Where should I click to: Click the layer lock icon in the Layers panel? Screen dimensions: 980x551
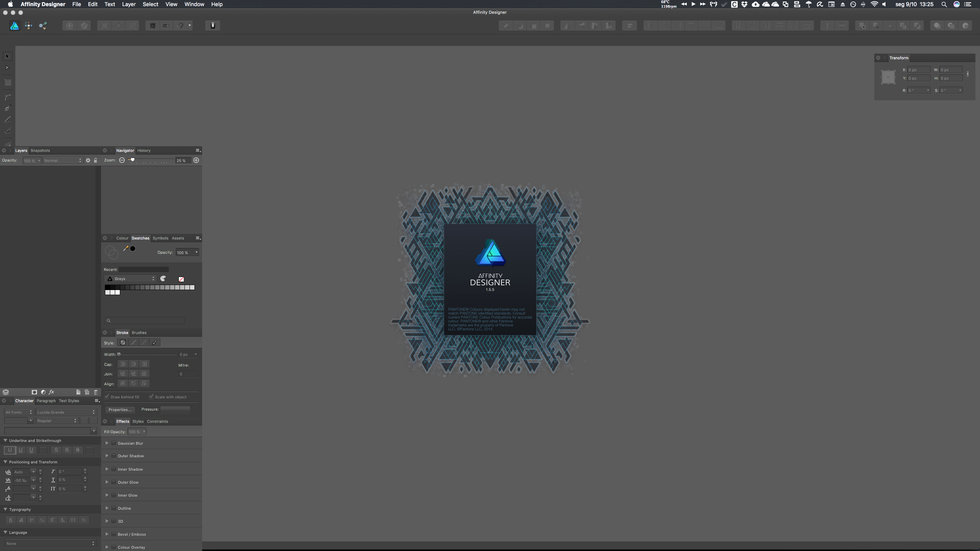click(x=96, y=161)
